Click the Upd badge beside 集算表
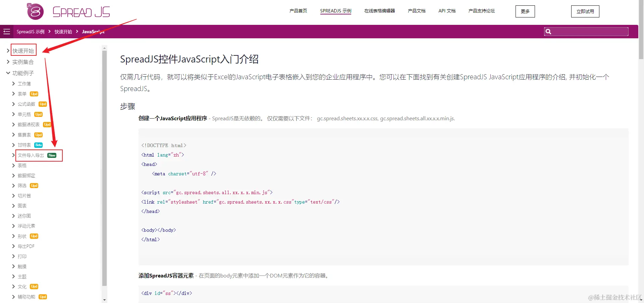The height and width of the screenshot is (303, 644). pos(39,135)
